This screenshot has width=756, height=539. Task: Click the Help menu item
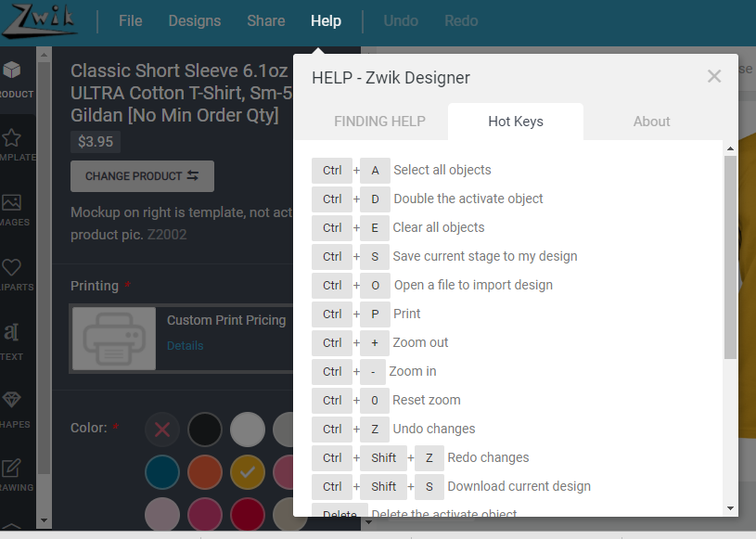(x=326, y=20)
